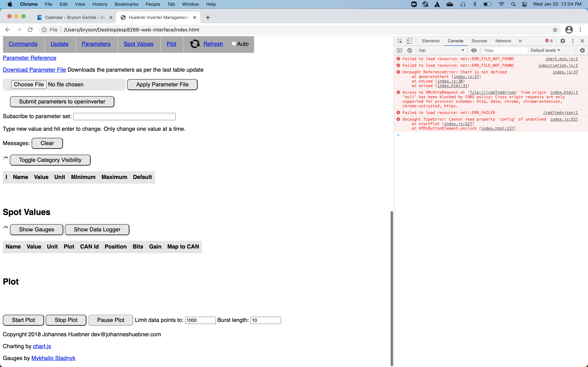
Task: Open console settings gear icon
Action: pyautogui.click(x=582, y=51)
